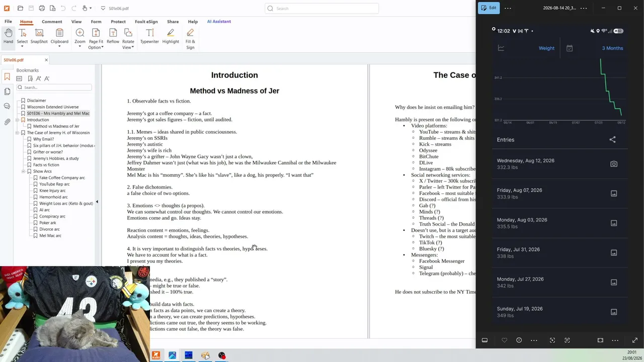Jump to the Why Email? bookmark
This screenshot has height=362, width=644.
click(x=43, y=139)
